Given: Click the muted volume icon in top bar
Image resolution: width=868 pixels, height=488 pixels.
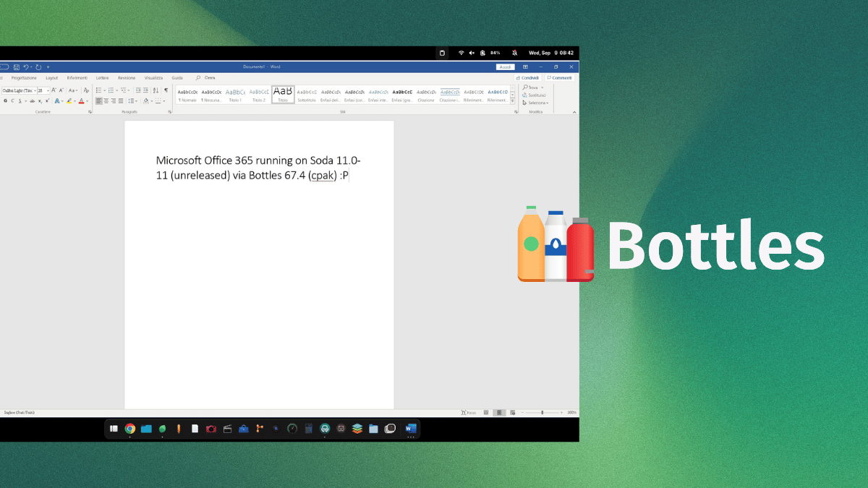Looking at the screenshot, I should pyautogui.click(x=472, y=53).
